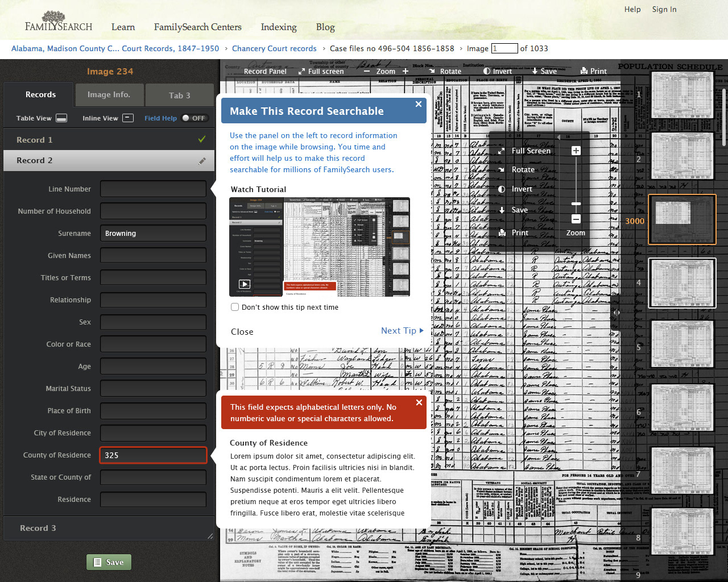Click Alabama, Madison County breadcrumb link
Viewport: 728px width, 582px height.
point(115,48)
